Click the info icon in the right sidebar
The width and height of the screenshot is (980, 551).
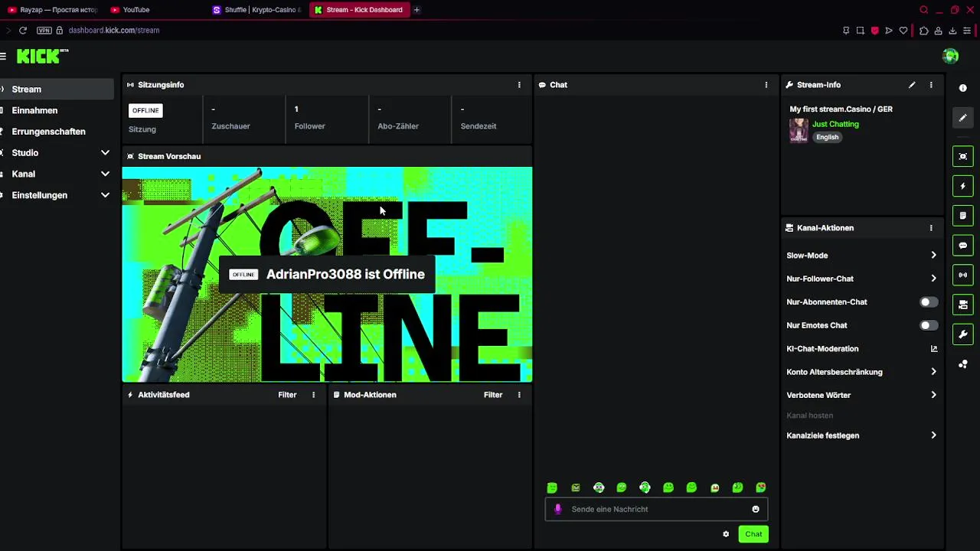coord(963,88)
